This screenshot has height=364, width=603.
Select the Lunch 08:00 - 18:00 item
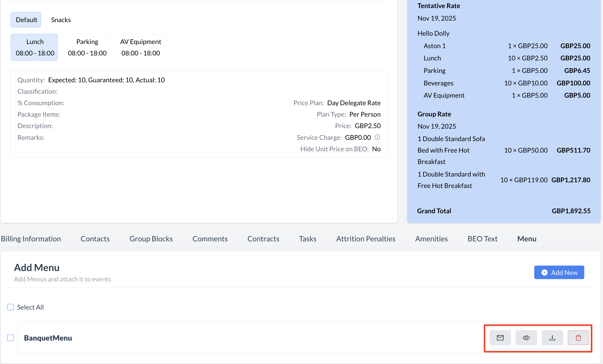coord(35,47)
